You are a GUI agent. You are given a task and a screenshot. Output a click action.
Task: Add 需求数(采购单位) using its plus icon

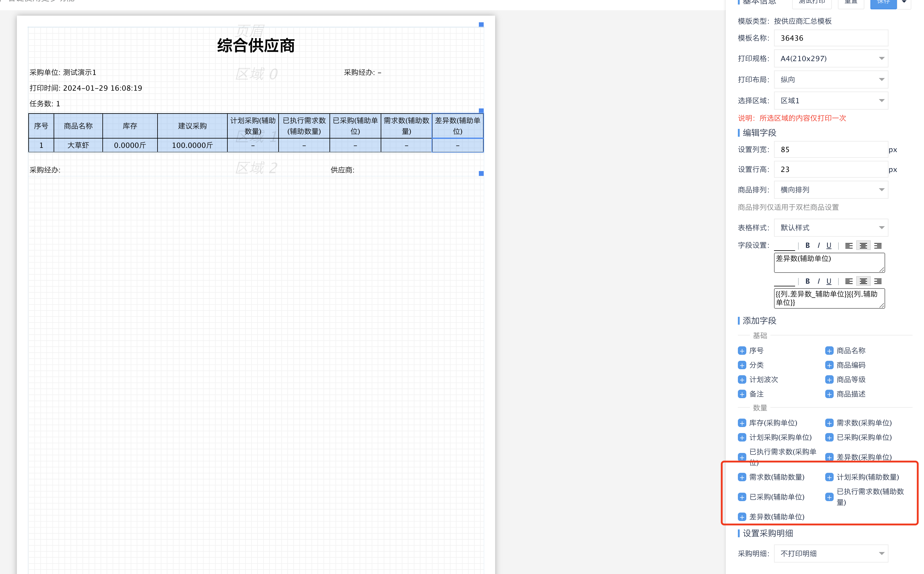(829, 423)
